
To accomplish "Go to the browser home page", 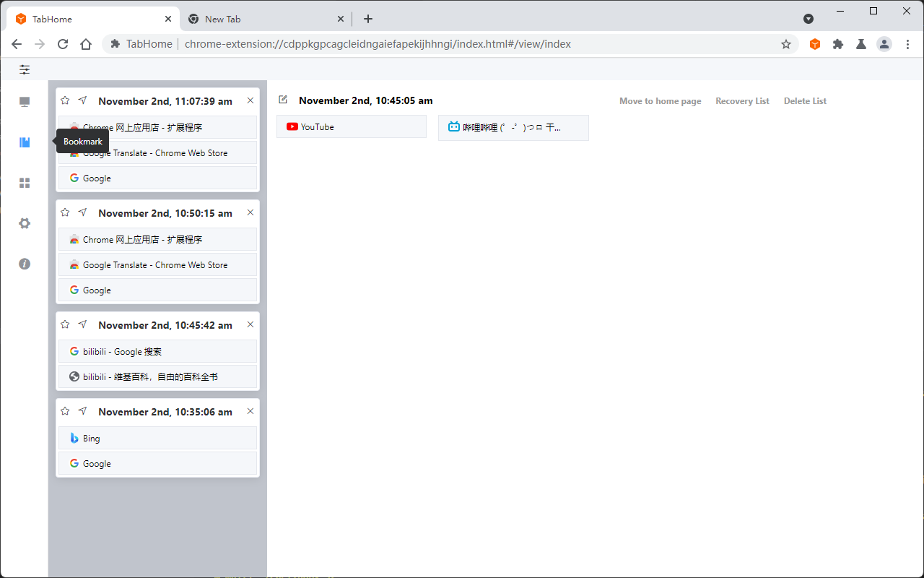I will (86, 44).
